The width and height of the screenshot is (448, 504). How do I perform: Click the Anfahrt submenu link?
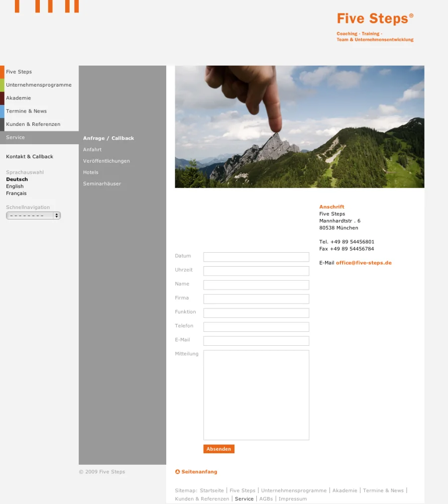point(92,150)
